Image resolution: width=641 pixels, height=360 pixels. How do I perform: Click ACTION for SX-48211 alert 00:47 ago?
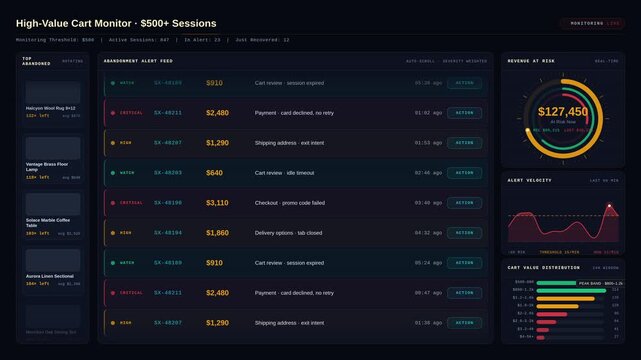tap(464, 293)
